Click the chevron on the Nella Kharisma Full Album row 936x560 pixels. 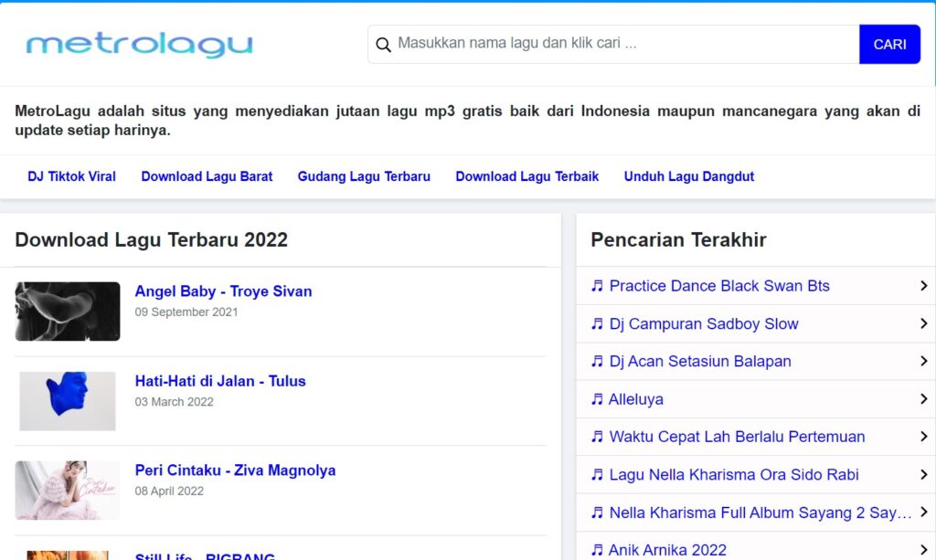pyautogui.click(x=923, y=512)
